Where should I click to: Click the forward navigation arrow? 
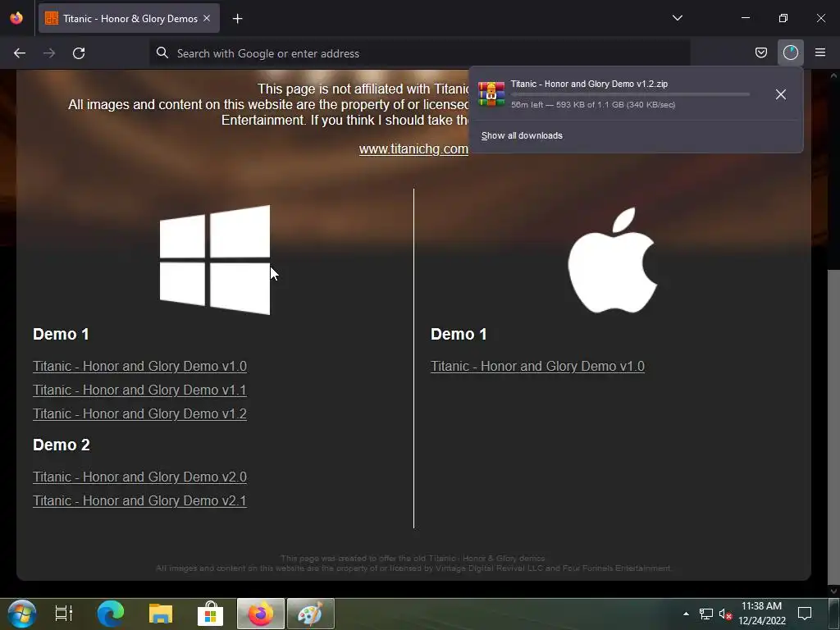(49, 53)
